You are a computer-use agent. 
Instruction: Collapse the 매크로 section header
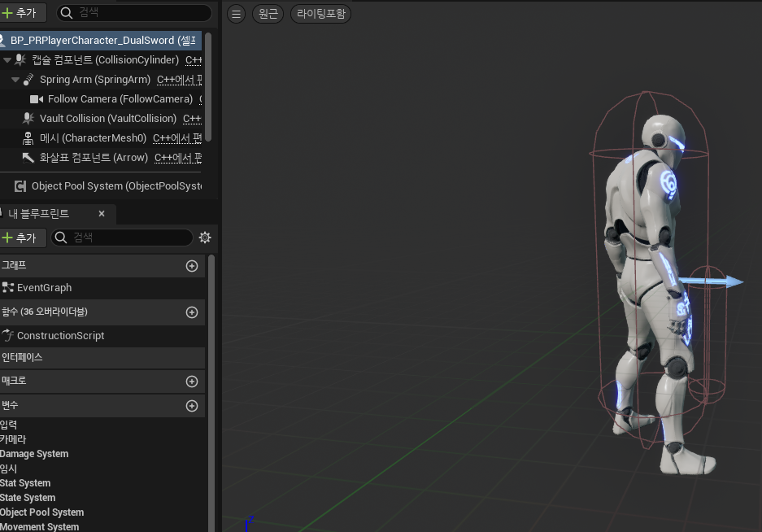tap(102, 382)
